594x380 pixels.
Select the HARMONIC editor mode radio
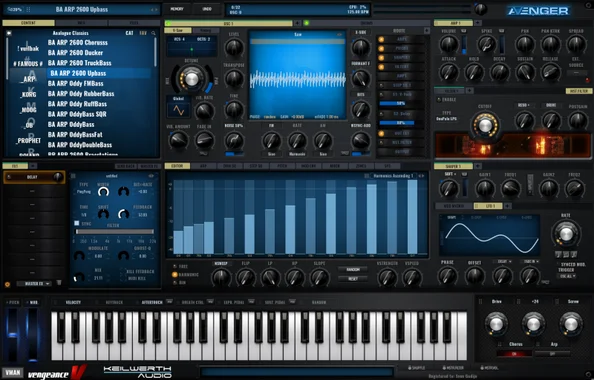(175, 275)
